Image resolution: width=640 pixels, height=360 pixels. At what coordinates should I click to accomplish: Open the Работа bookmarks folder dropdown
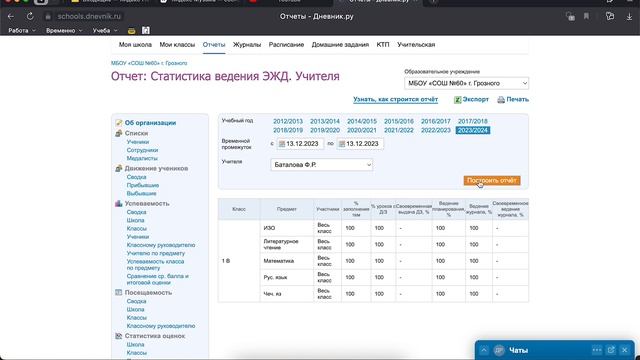tap(22, 31)
